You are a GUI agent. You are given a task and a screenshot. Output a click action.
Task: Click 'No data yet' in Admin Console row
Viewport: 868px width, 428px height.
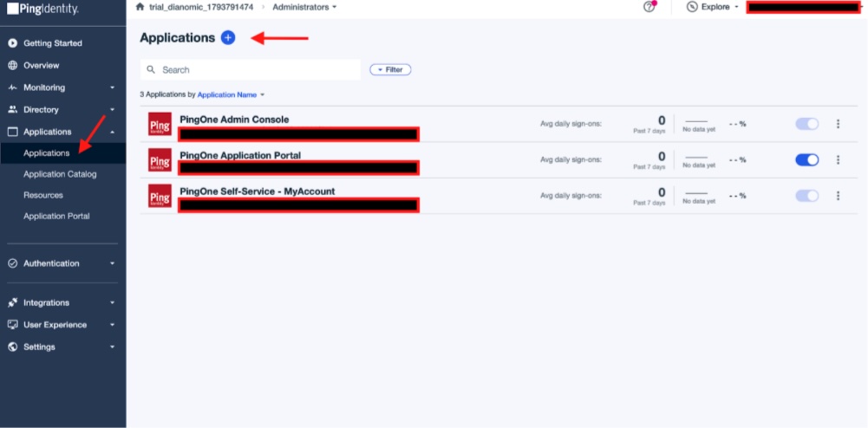[x=699, y=129]
